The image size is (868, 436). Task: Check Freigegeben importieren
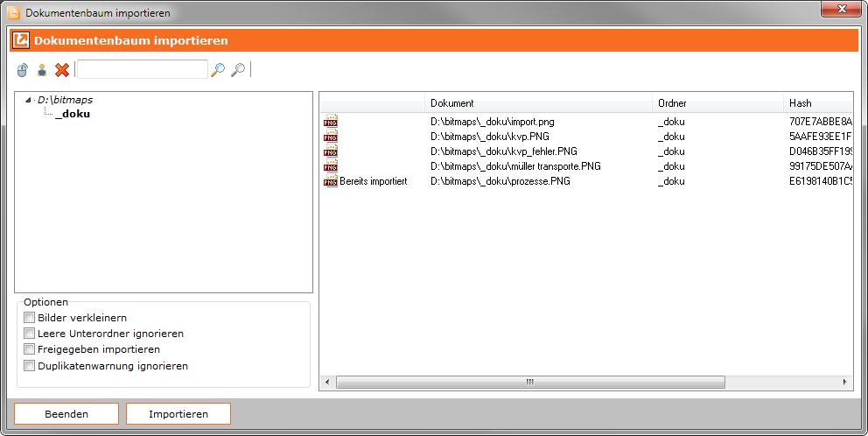click(30, 349)
